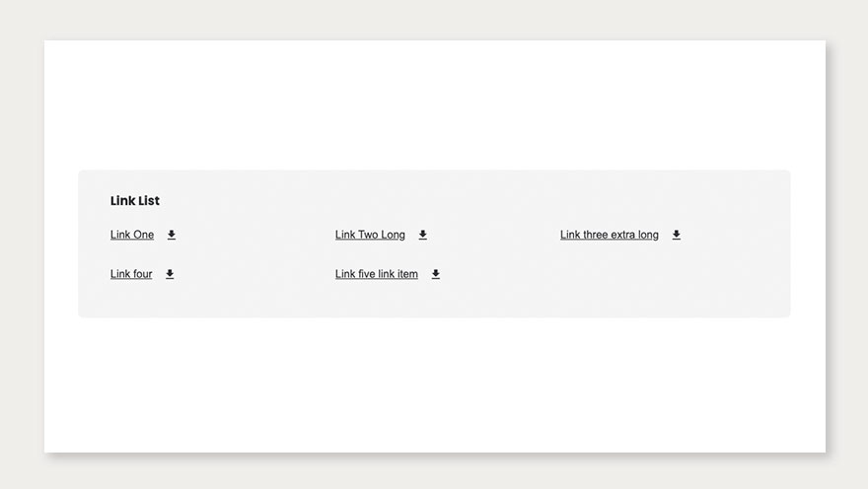Download using the icon by Link three extra long
868x489 pixels.
(676, 235)
